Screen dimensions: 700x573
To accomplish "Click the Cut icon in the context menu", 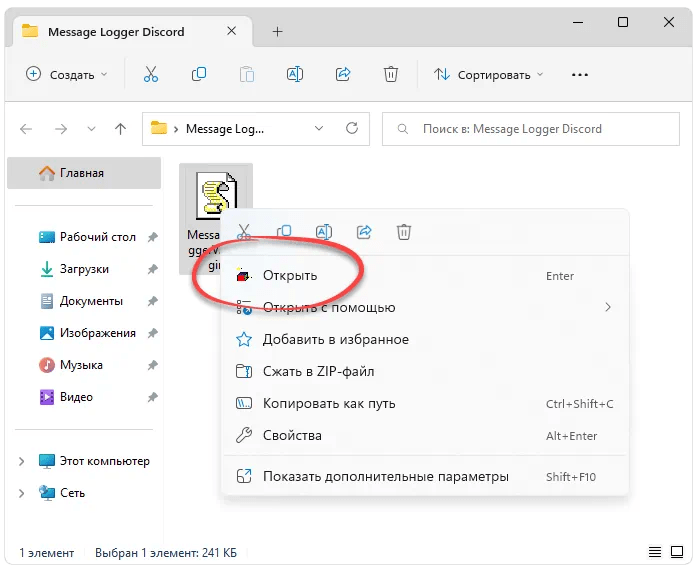I will click(x=244, y=232).
